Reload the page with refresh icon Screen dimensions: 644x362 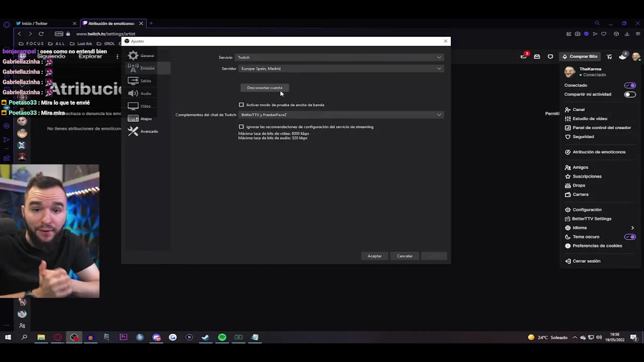point(41,34)
